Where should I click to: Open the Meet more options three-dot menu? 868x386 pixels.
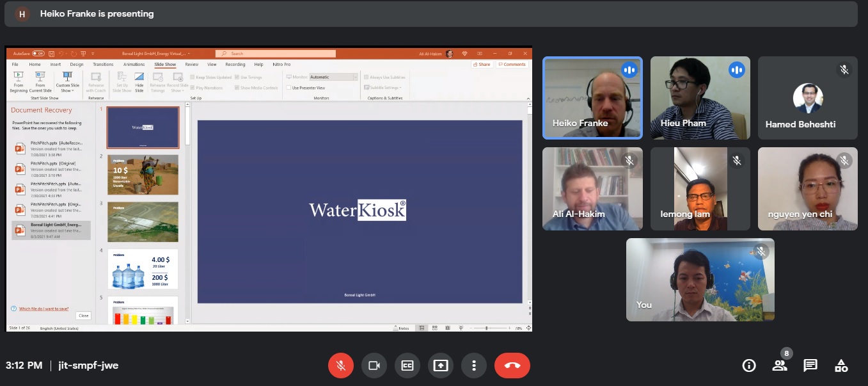pyautogui.click(x=474, y=366)
